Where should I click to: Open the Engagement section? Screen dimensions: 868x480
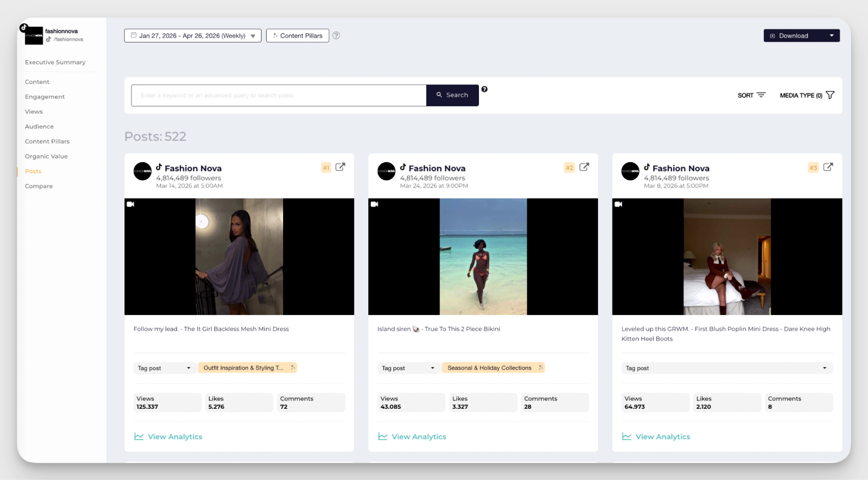45,96
